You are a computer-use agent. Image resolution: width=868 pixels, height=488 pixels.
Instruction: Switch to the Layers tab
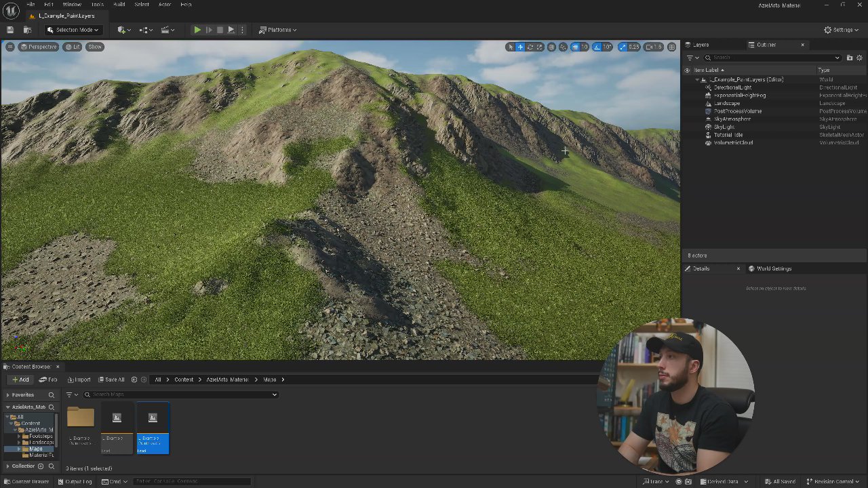pyautogui.click(x=701, y=45)
